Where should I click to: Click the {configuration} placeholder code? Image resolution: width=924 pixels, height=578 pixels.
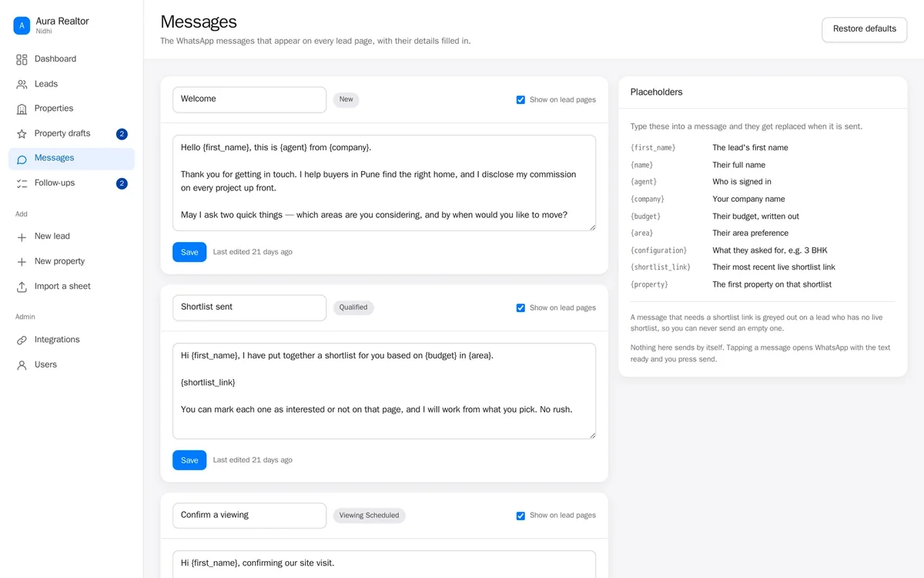658,250
